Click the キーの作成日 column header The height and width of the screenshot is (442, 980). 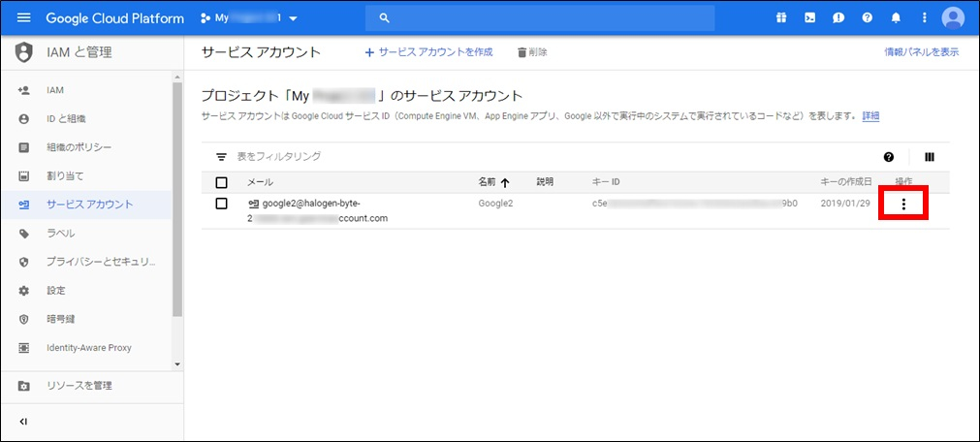pyautogui.click(x=845, y=182)
